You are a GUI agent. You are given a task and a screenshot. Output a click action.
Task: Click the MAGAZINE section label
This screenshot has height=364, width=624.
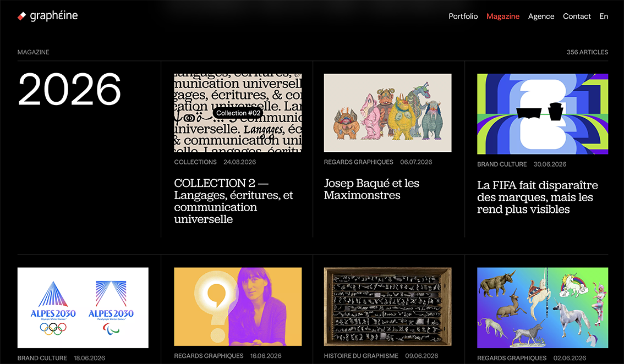click(34, 52)
